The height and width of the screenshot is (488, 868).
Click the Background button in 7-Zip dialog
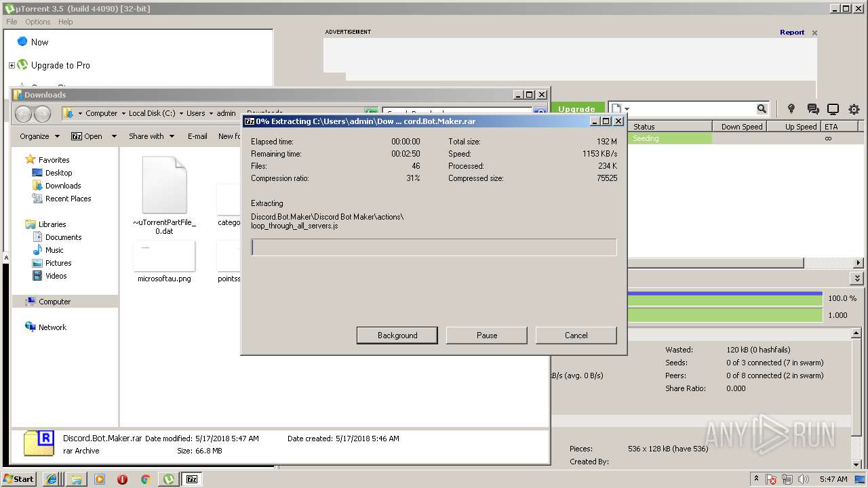(x=397, y=335)
